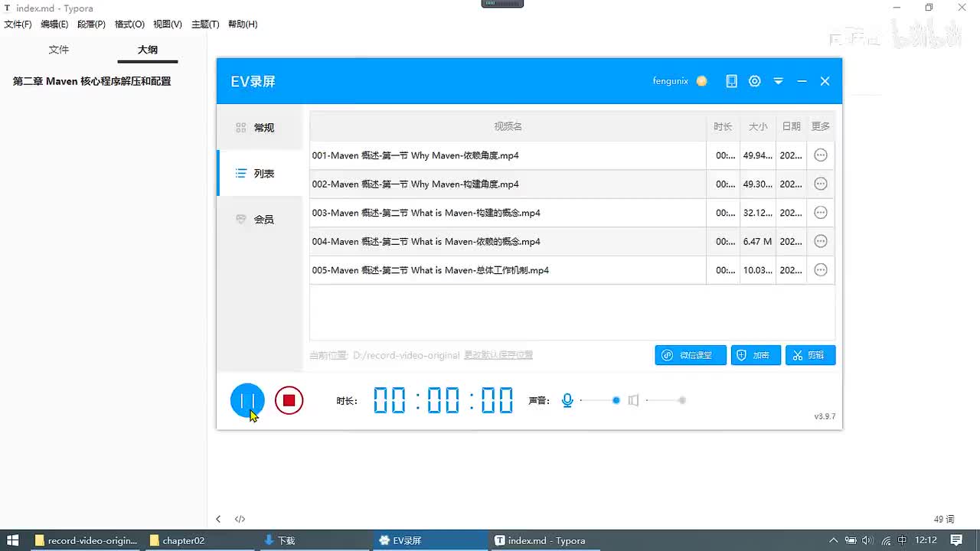
Task: Switch Typora sidebar to 文件 tab
Action: [x=59, y=50]
